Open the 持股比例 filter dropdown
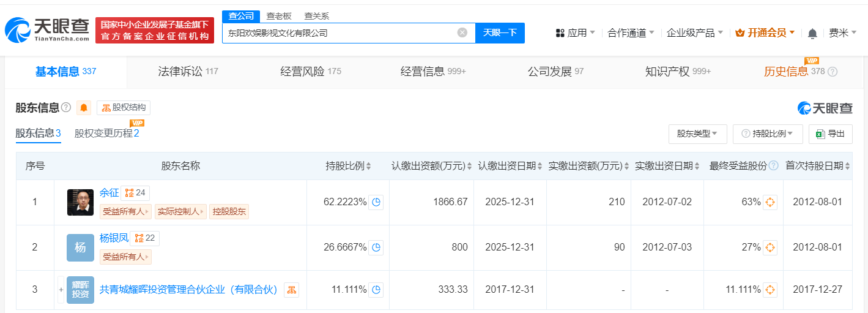This screenshot has height=313, width=868. [768, 134]
